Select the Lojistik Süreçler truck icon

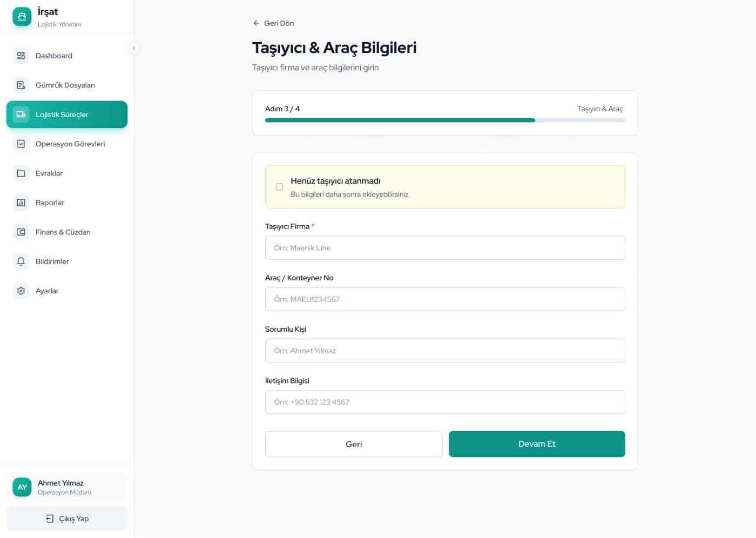coord(21,115)
